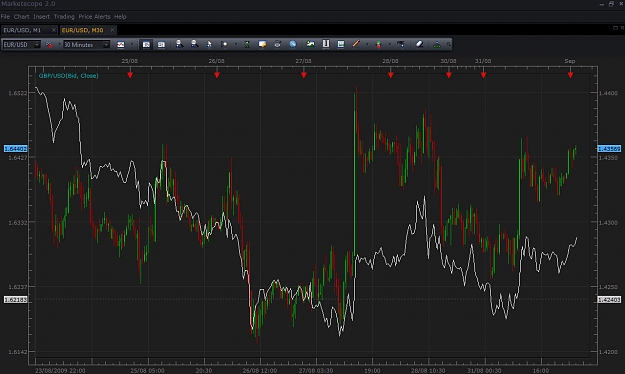
Task: Click the Sep red day marker
Action: tap(570, 75)
